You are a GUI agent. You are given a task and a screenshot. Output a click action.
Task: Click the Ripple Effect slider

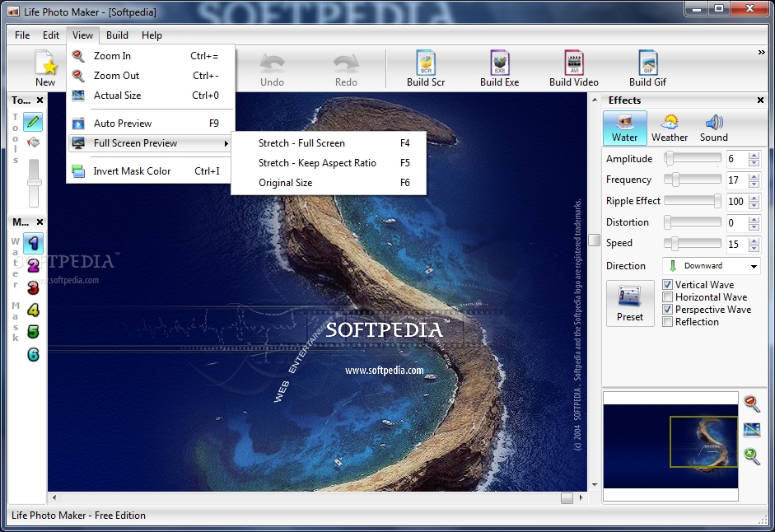[693, 201]
